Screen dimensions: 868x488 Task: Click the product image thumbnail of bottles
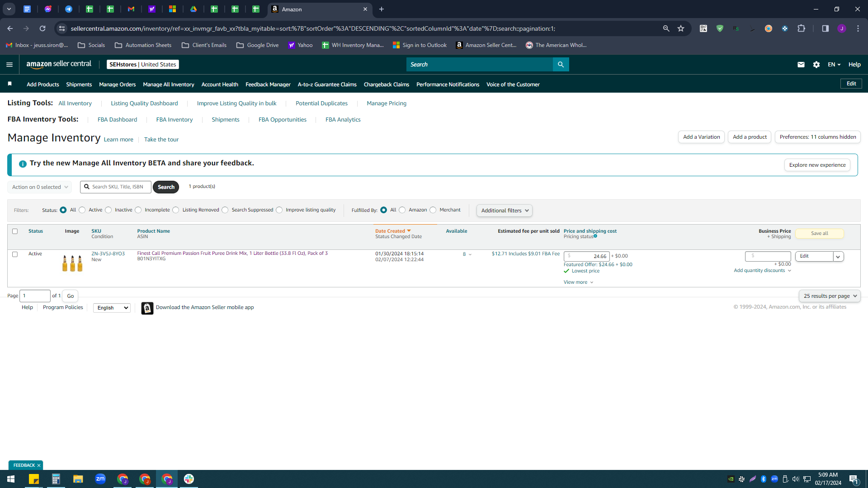[72, 263]
